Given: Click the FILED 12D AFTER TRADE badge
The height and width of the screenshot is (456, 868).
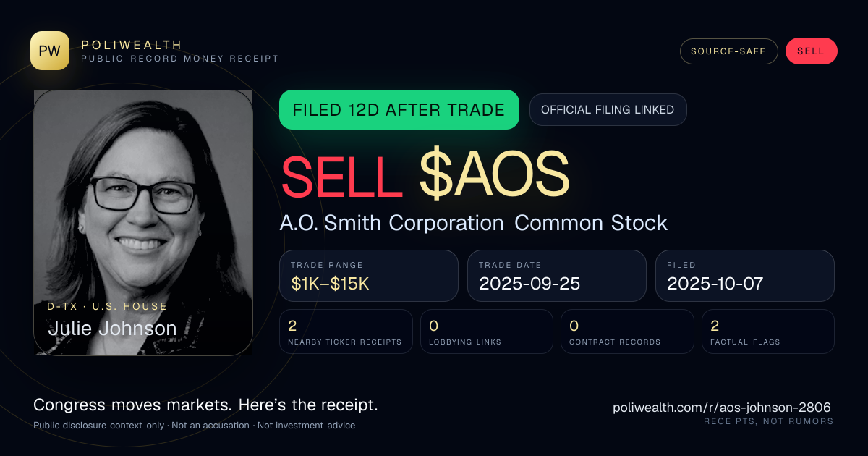Looking at the screenshot, I should [399, 110].
